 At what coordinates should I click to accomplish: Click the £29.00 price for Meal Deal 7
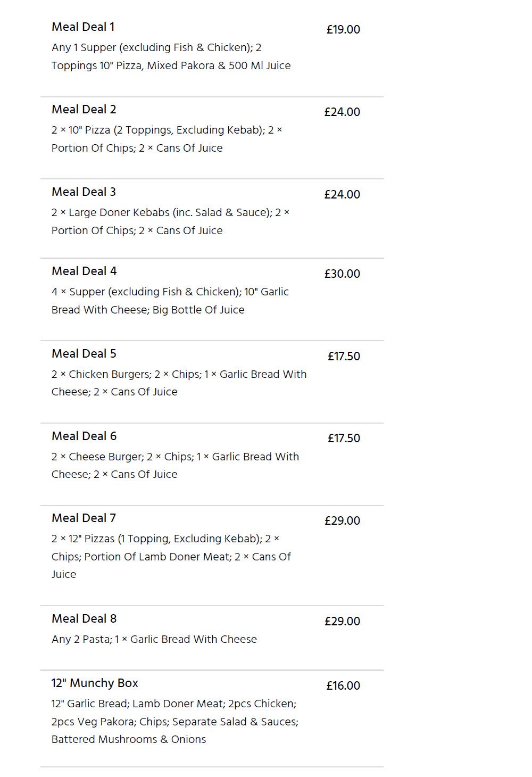tap(342, 521)
